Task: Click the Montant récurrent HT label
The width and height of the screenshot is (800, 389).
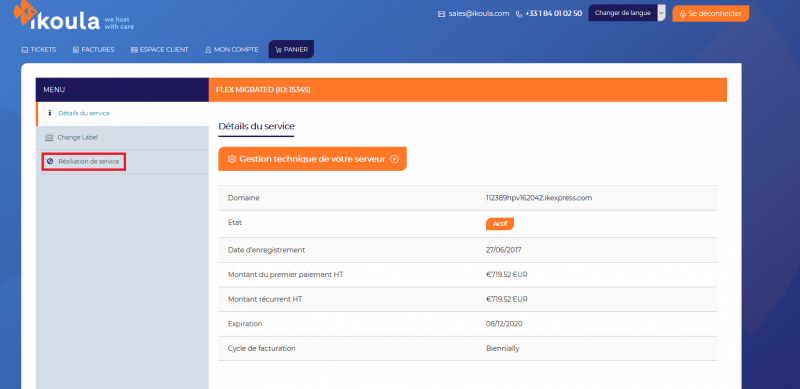Action: coord(265,299)
